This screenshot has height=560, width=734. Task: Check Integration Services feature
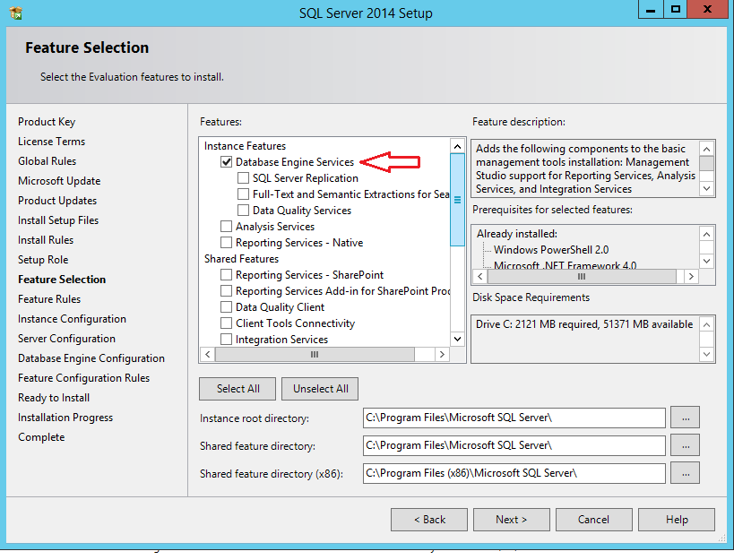(x=226, y=340)
